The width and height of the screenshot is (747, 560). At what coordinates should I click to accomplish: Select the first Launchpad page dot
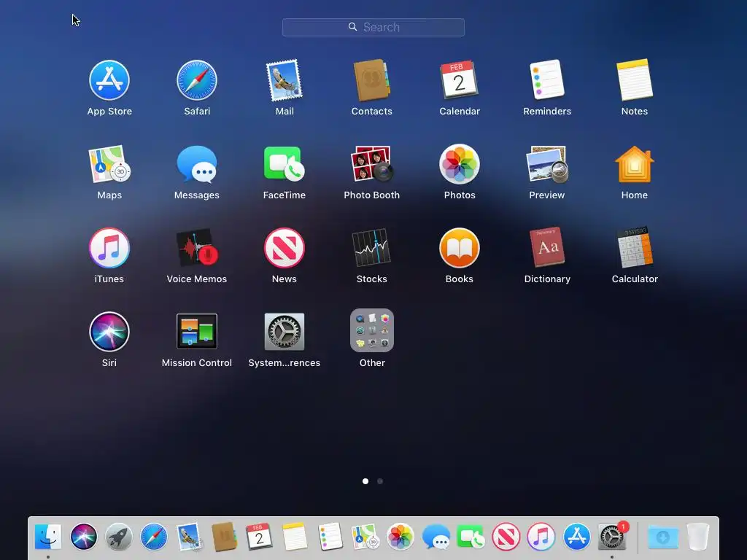click(365, 481)
